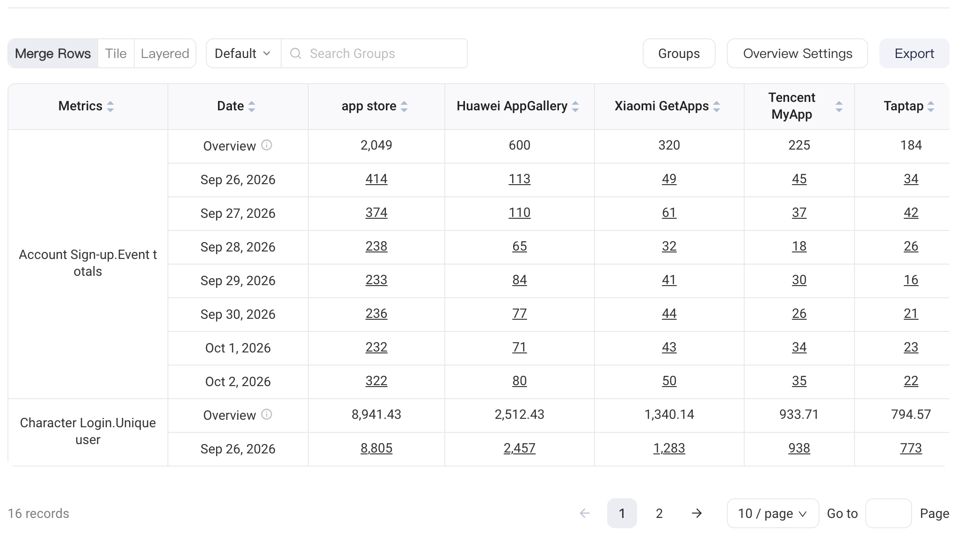This screenshot has width=957, height=560.
Task: Sort the Xiaomi GetApps column
Action: point(717,107)
